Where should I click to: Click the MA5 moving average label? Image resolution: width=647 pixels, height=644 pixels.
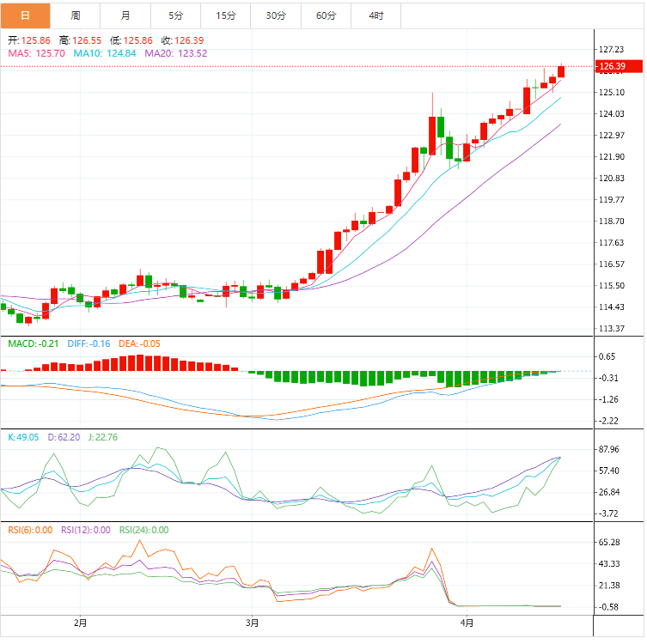click(x=36, y=53)
